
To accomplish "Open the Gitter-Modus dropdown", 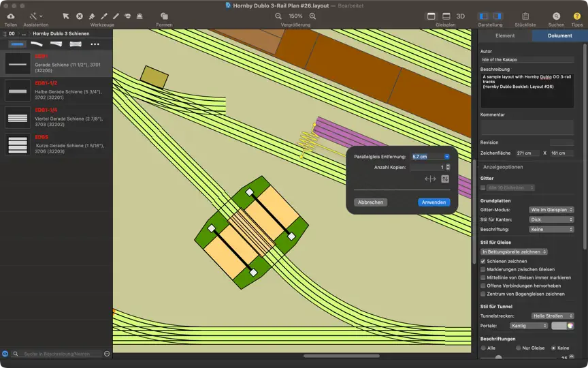I will [x=551, y=210].
